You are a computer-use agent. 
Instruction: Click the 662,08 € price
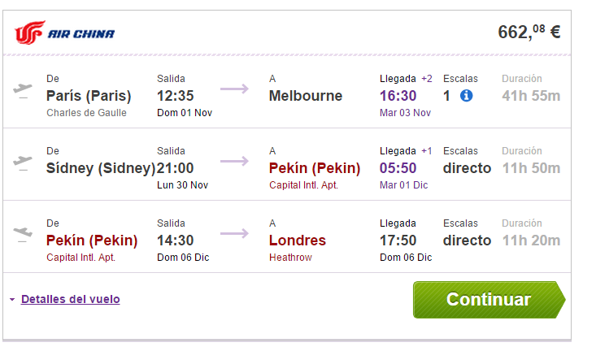point(529,32)
